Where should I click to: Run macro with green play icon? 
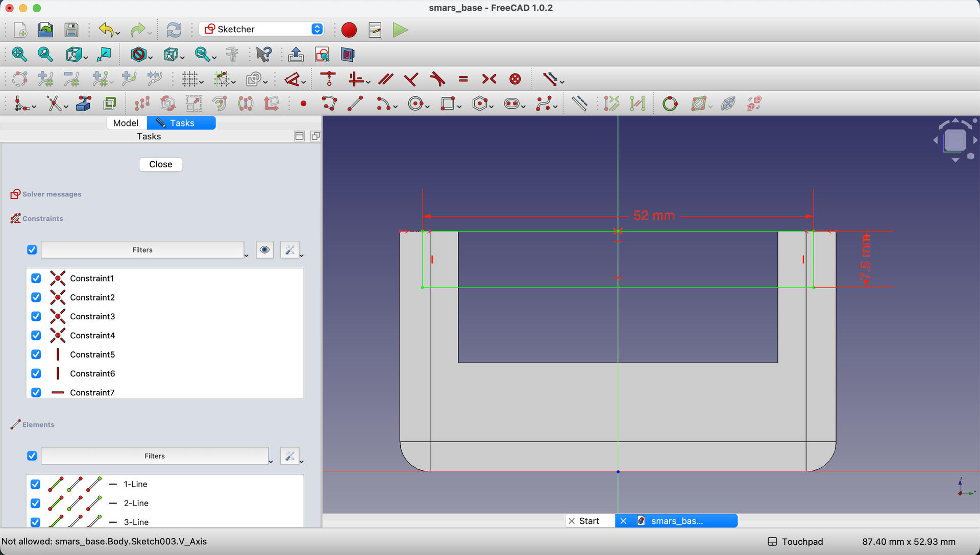[401, 30]
